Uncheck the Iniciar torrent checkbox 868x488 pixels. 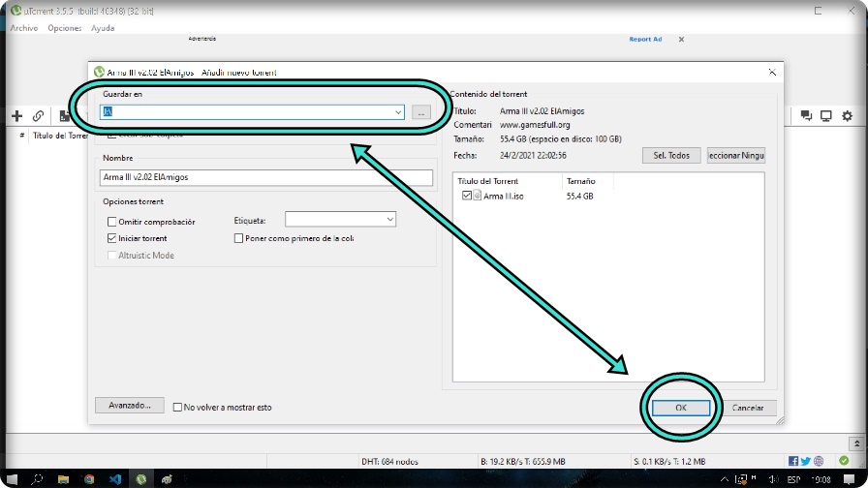pyautogui.click(x=111, y=238)
